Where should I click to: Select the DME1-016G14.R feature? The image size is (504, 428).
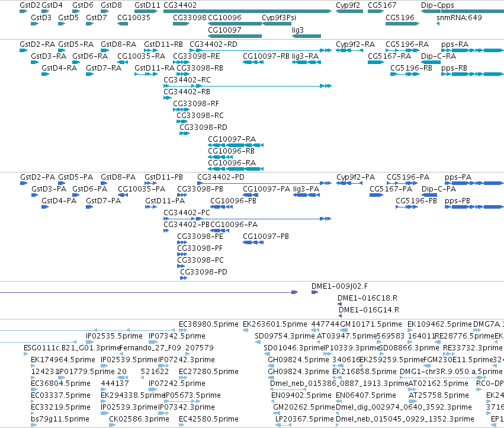tap(369, 310)
